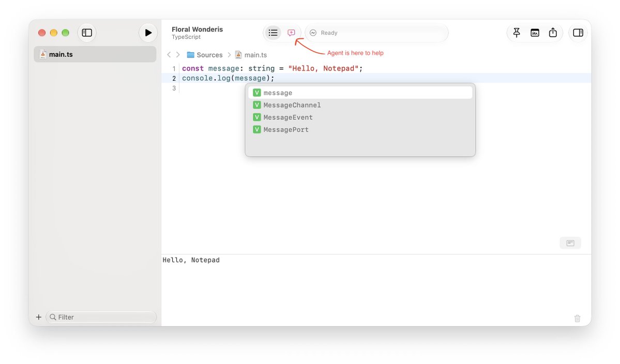Viewport: 620px width, 364px height.
Task: Click the pin icon in toolbar
Action: point(517,33)
